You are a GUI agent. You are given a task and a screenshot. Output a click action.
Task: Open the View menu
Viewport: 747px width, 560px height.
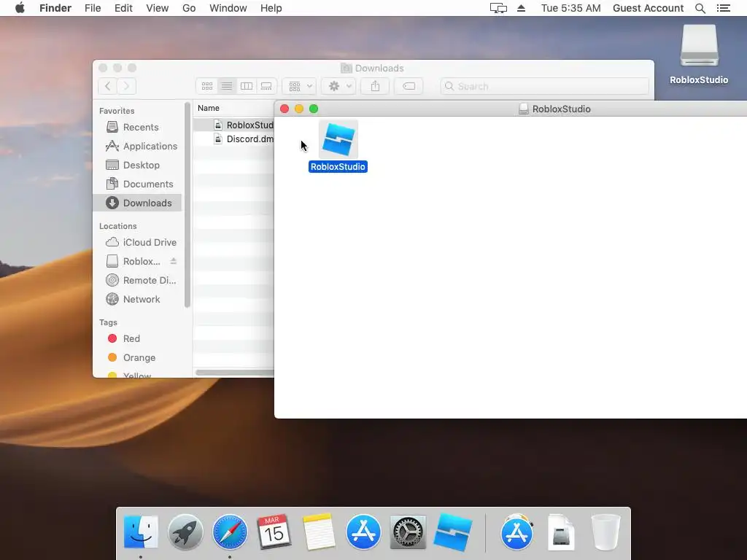pos(158,8)
